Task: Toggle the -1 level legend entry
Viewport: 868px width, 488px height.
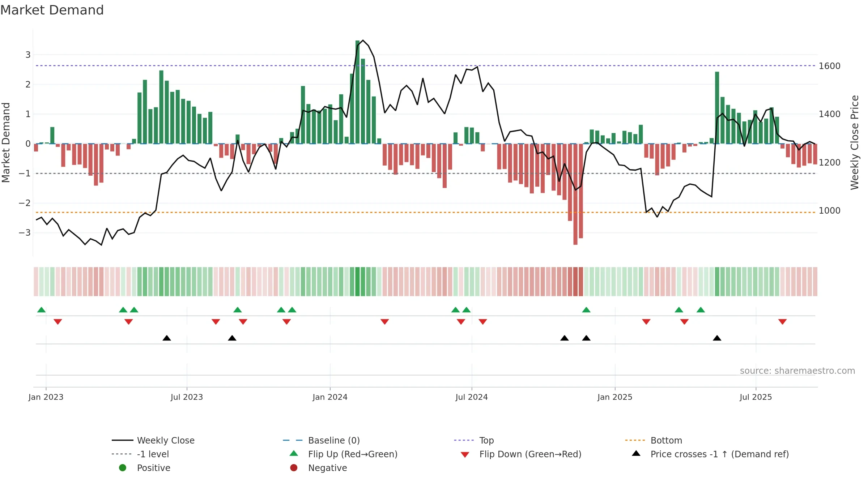Action: pyautogui.click(x=140, y=454)
